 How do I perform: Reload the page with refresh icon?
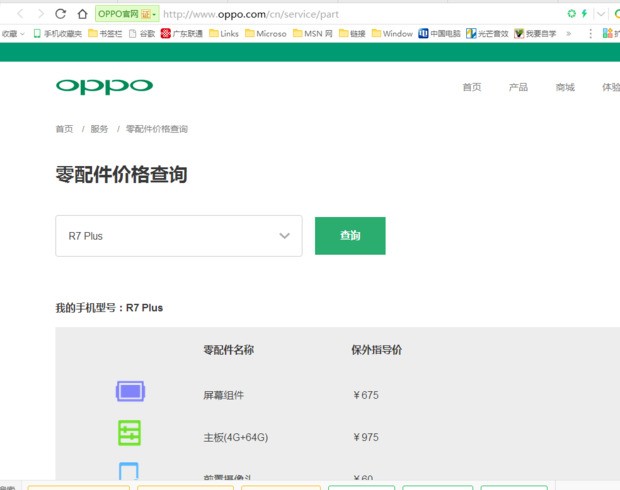tap(60, 14)
